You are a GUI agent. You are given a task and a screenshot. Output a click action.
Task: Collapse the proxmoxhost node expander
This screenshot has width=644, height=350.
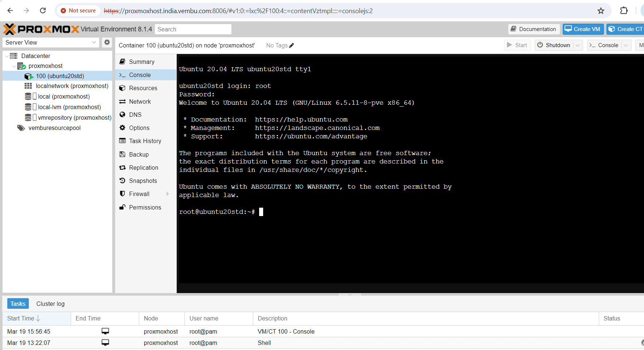click(x=14, y=66)
